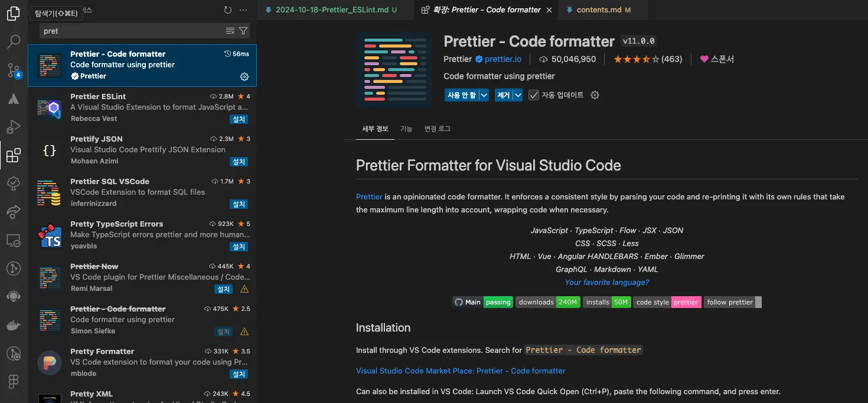Open the Docker whale icon view
This screenshot has height=403, width=868.
coord(13,325)
